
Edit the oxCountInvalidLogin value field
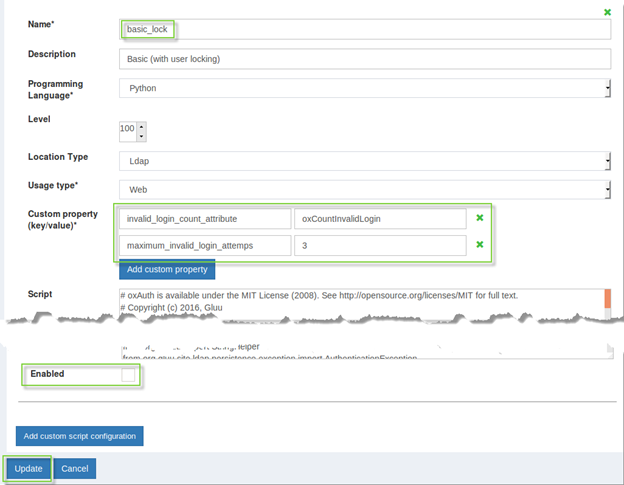pyautogui.click(x=380, y=219)
